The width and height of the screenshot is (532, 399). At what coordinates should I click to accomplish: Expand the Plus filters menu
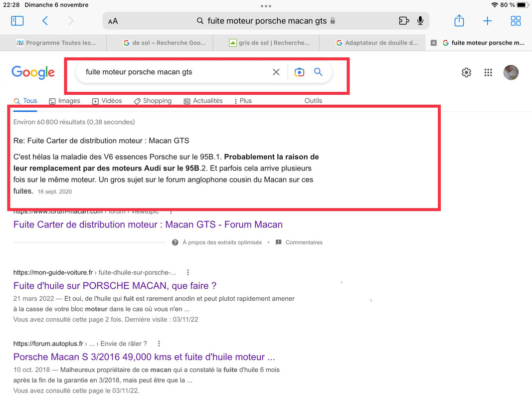(243, 101)
